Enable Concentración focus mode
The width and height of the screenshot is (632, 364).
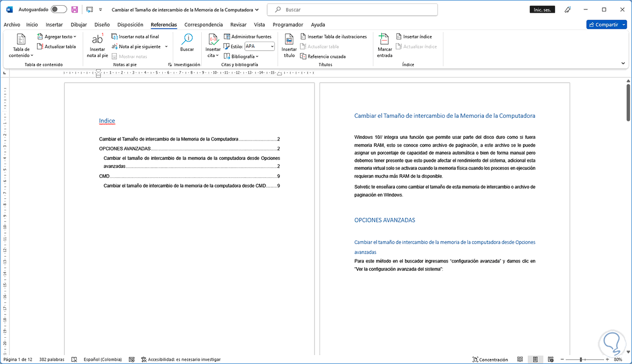pyautogui.click(x=490, y=359)
